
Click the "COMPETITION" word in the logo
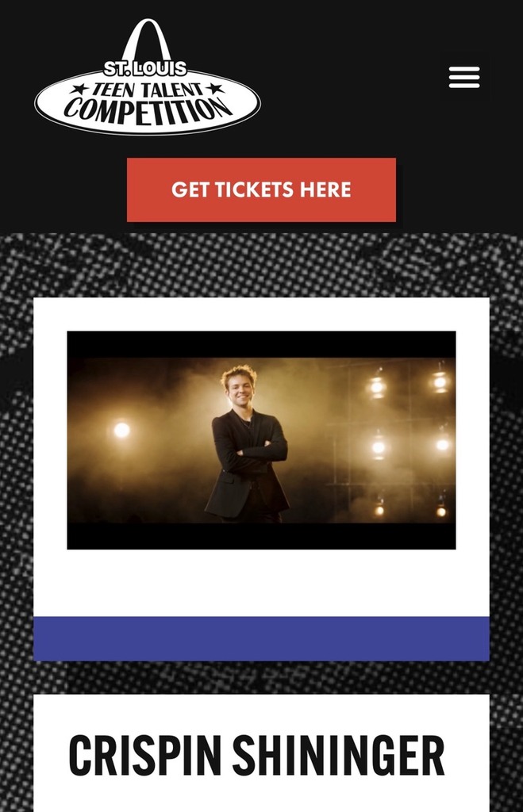click(148, 109)
